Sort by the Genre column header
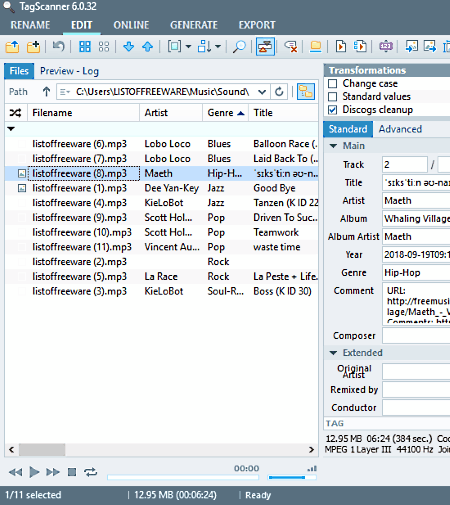This screenshot has width=450, height=505. 225,113
